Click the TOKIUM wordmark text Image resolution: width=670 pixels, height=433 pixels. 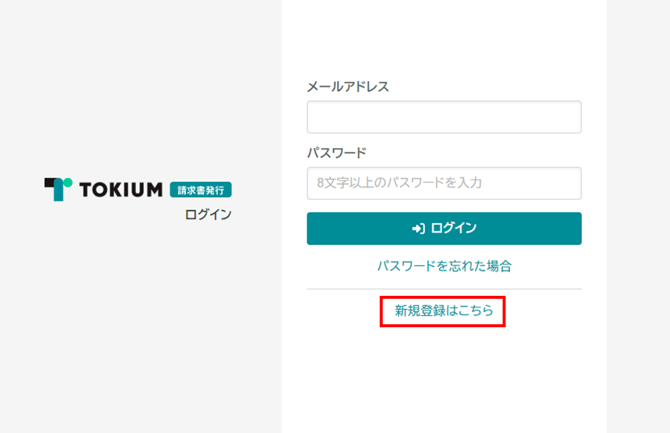tap(120, 189)
